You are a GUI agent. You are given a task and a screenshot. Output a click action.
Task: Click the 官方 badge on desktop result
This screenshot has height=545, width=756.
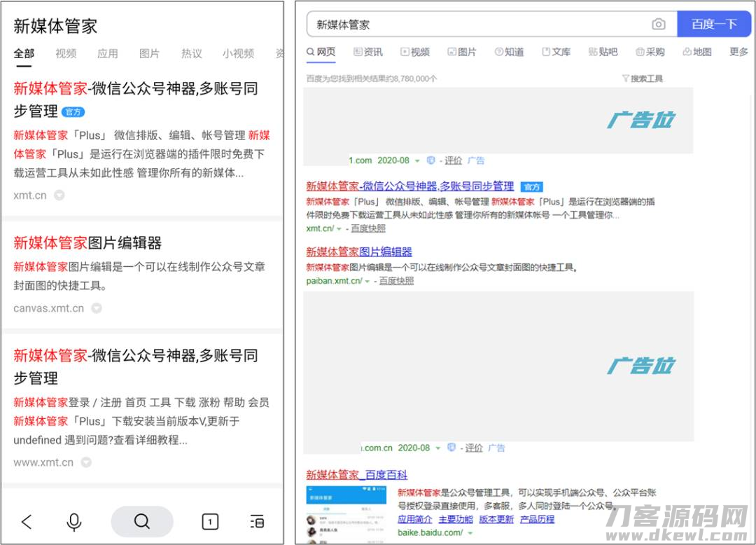pos(532,186)
